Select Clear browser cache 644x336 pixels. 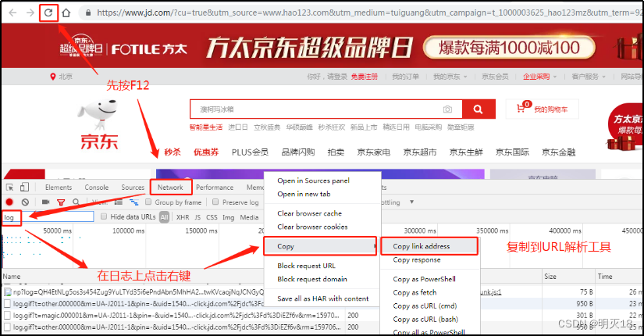pyautogui.click(x=309, y=213)
